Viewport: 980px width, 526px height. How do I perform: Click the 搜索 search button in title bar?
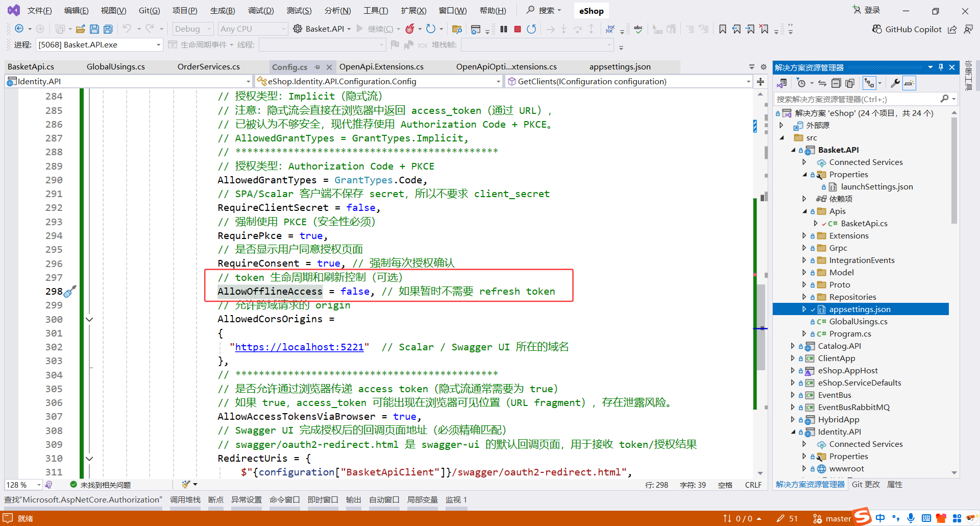click(x=544, y=10)
